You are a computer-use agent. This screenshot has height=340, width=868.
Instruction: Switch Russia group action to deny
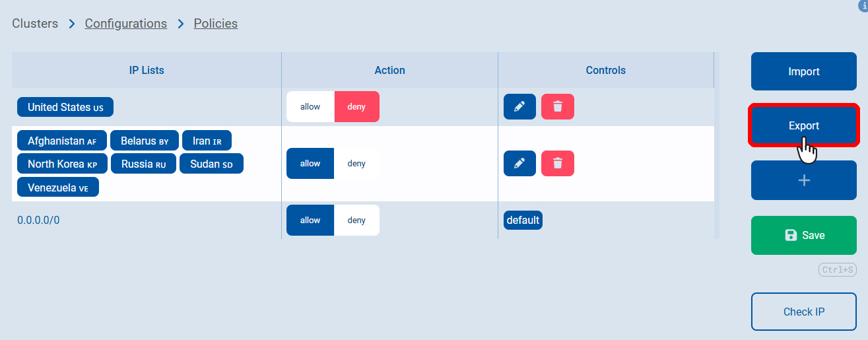coord(356,164)
